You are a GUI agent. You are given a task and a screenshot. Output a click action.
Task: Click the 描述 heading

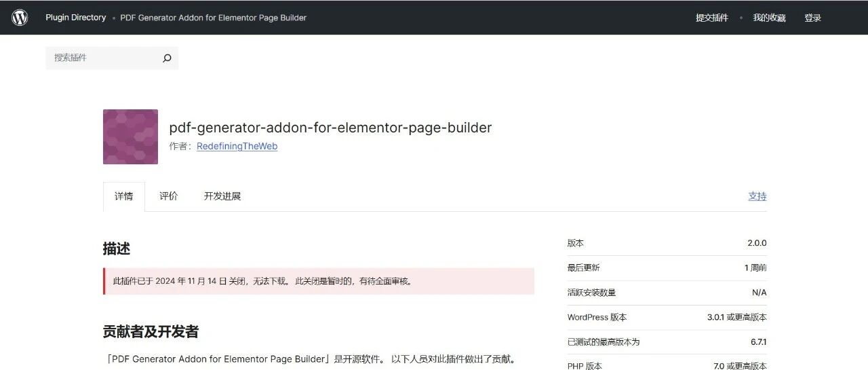(117, 248)
